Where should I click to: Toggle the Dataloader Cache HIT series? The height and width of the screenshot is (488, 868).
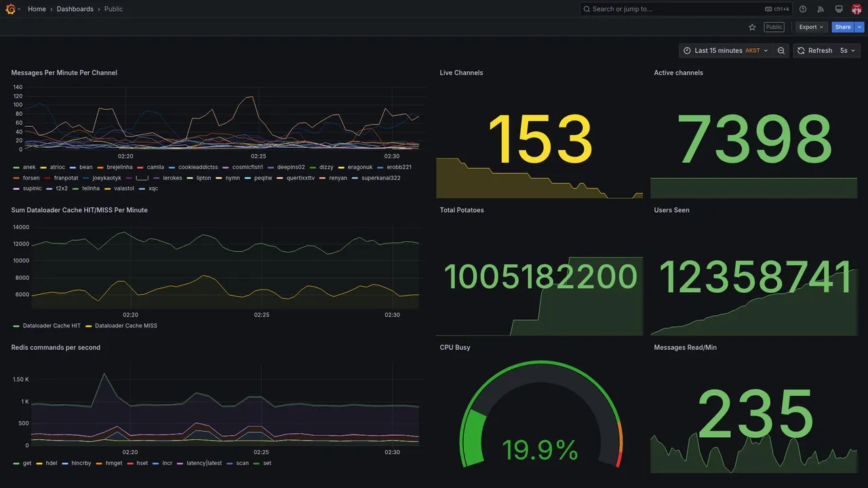[x=52, y=325]
